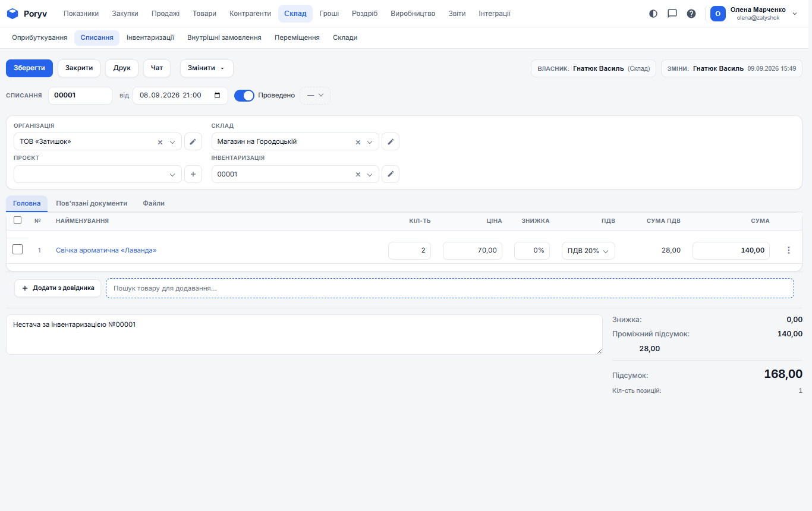Check the row 1 checkbox
Image resolution: width=812 pixels, height=511 pixels.
point(17,250)
